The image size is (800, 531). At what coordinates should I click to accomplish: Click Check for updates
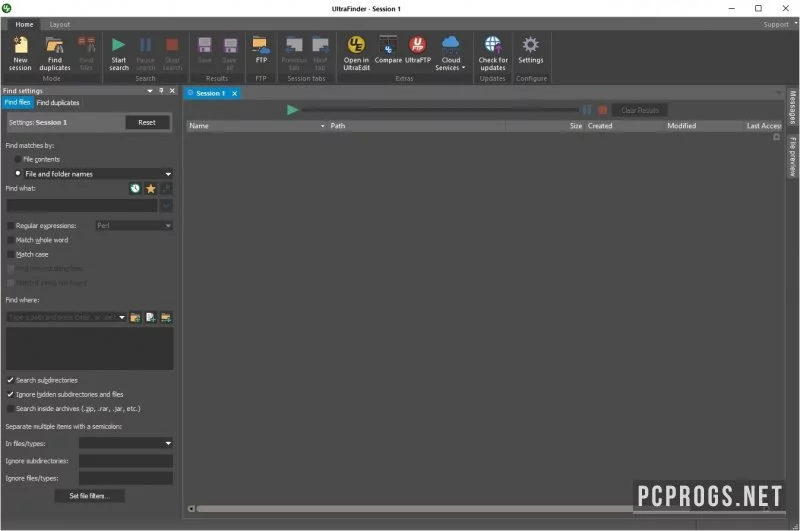493,53
